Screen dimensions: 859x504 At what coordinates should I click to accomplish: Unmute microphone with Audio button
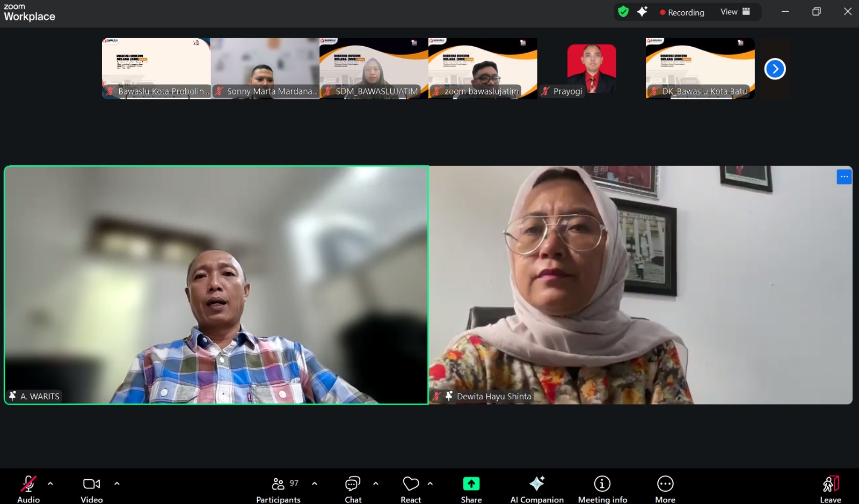[x=28, y=489]
